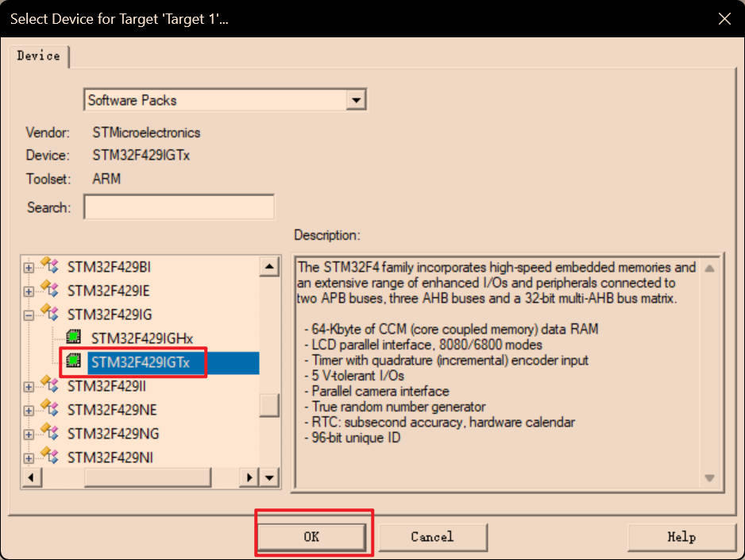Image resolution: width=745 pixels, height=560 pixels.
Task: Click the STM32F429IG family icon
Action: point(50,314)
